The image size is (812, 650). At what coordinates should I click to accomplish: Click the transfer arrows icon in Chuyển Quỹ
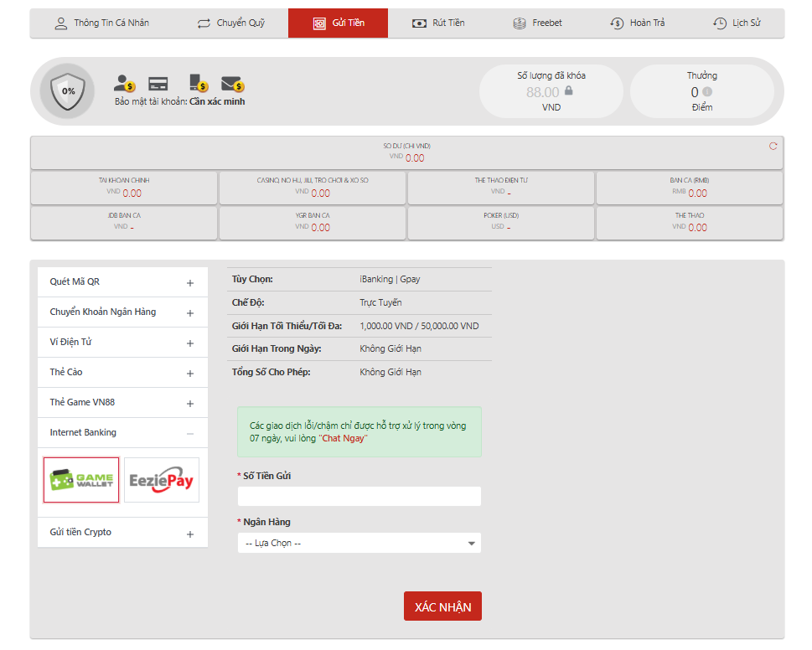click(x=204, y=23)
